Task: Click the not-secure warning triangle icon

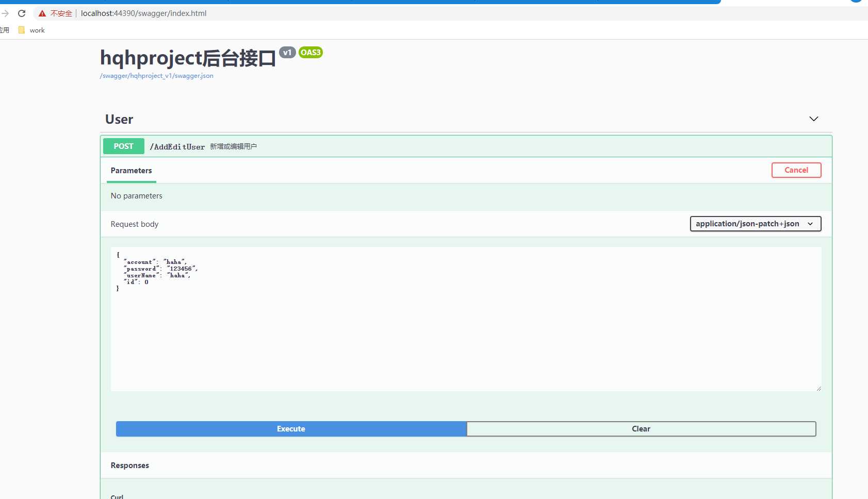Action: click(x=42, y=13)
